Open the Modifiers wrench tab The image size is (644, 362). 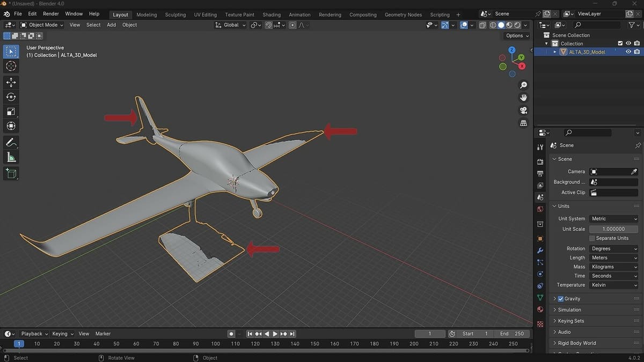(x=540, y=250)
